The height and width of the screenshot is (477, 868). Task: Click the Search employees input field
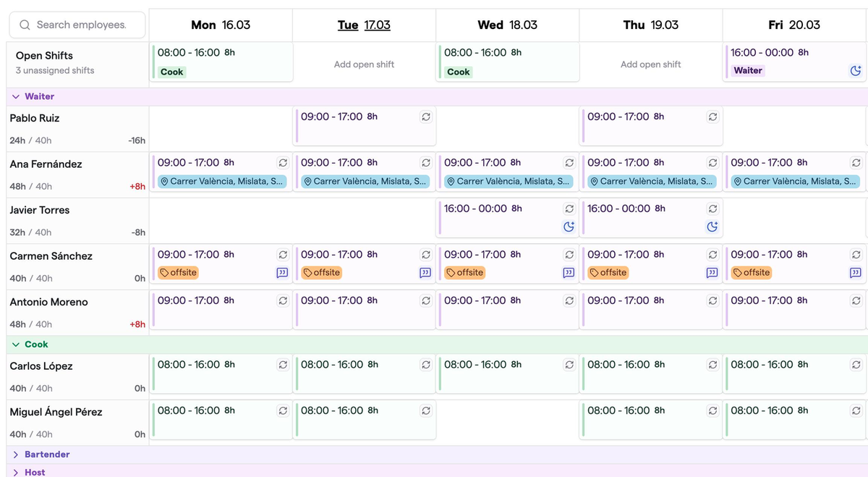(80, 25)
